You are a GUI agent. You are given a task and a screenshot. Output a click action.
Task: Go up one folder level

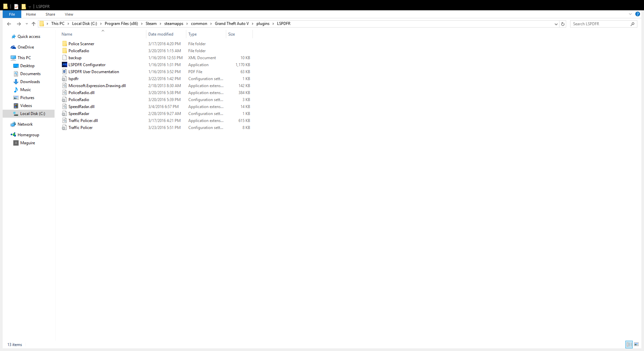click(34, 24)
